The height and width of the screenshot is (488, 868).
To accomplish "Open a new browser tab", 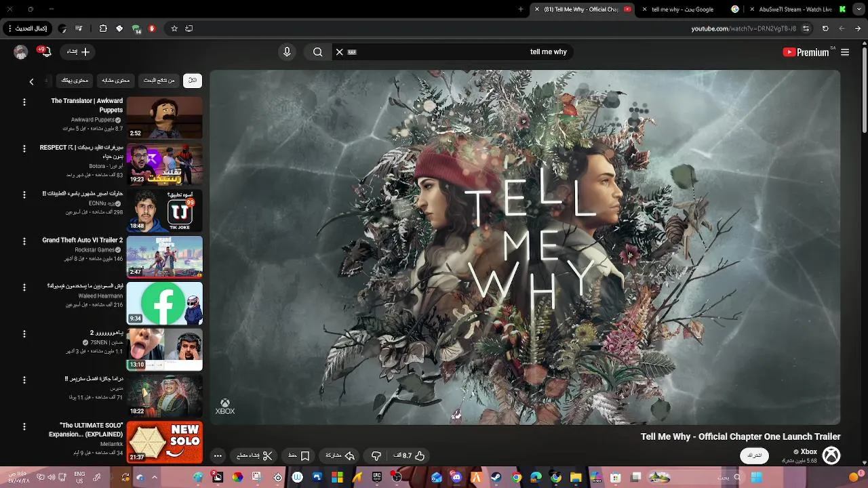I will pyautogui.click(x=521, y=9).
